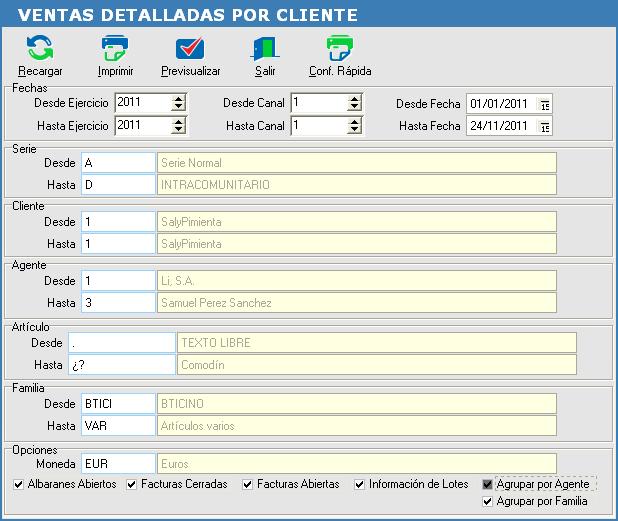Click the Recargar label
This screenshot has height=521, width=618.
pyautogui.click(x=40, y=71)
